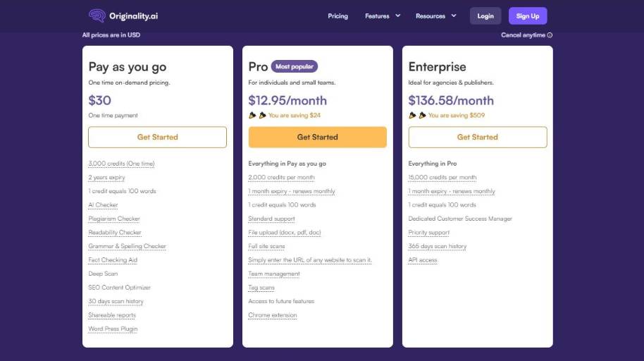
Task: Click the API access feature link
Action: [x=423, y=260]
